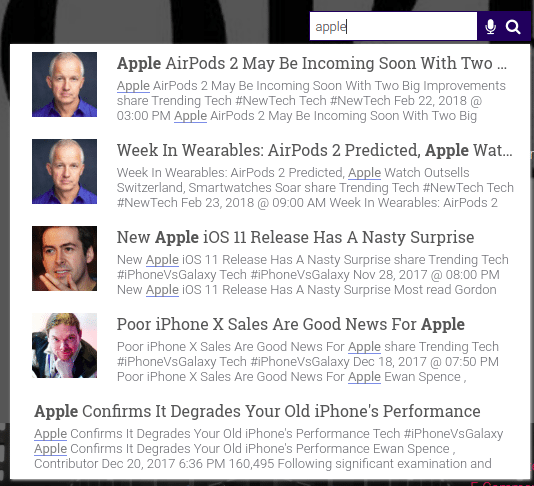Click author thumbnail beside AirPods 2 article
This screenshot has width=534, height=486.
(x=64, y=84)
